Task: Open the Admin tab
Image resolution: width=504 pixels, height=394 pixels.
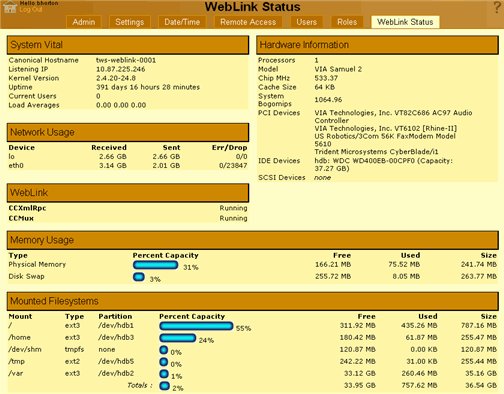Action: click(84, 22)
